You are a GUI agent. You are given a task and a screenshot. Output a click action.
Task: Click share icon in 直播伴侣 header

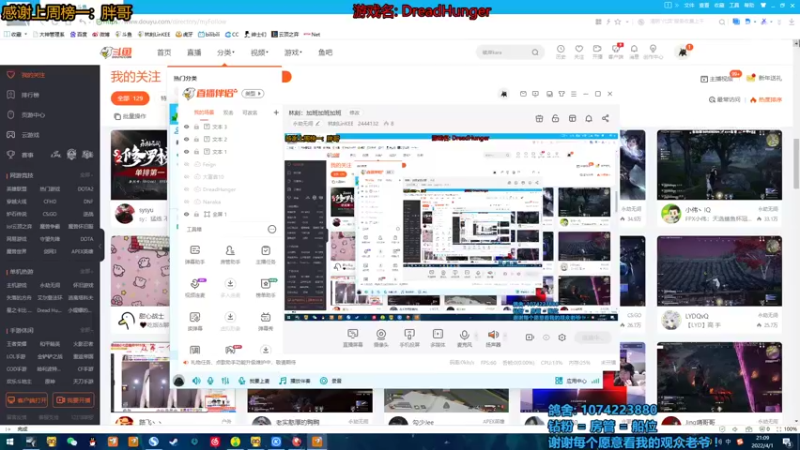(x=605, y=118)
